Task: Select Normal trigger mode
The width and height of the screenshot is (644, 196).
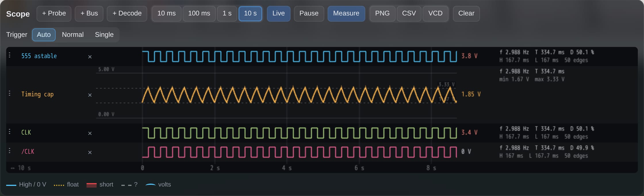Action: [73, 35]
